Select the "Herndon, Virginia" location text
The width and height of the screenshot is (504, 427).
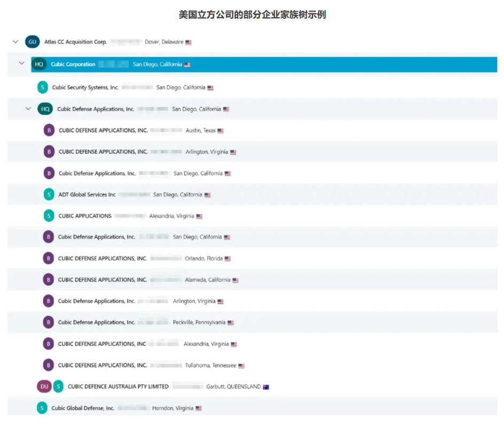pyautogui.click(x=173, y=408)
